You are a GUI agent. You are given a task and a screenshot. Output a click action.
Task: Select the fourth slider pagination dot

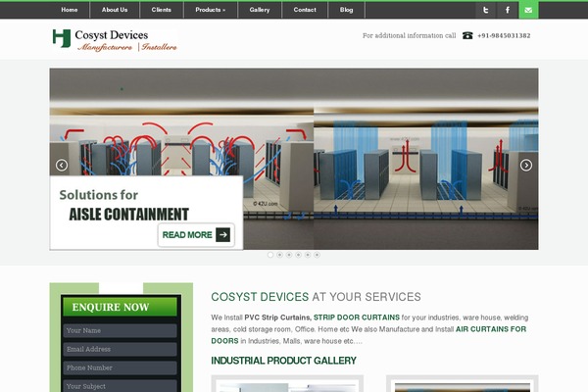(298, 255)
